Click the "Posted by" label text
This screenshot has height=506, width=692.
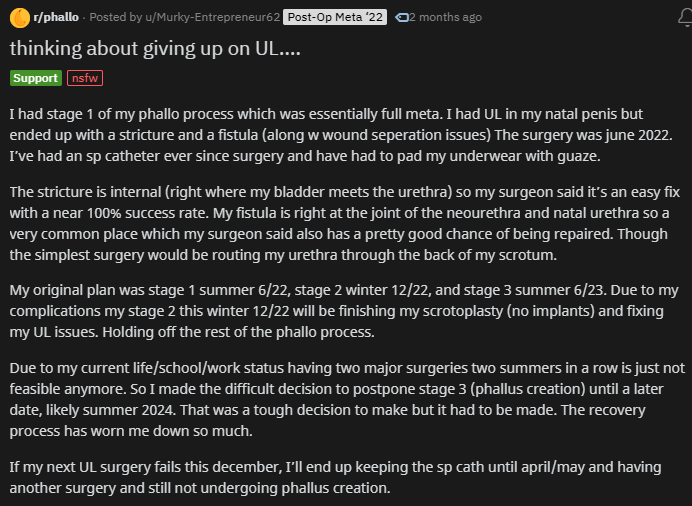116,17
